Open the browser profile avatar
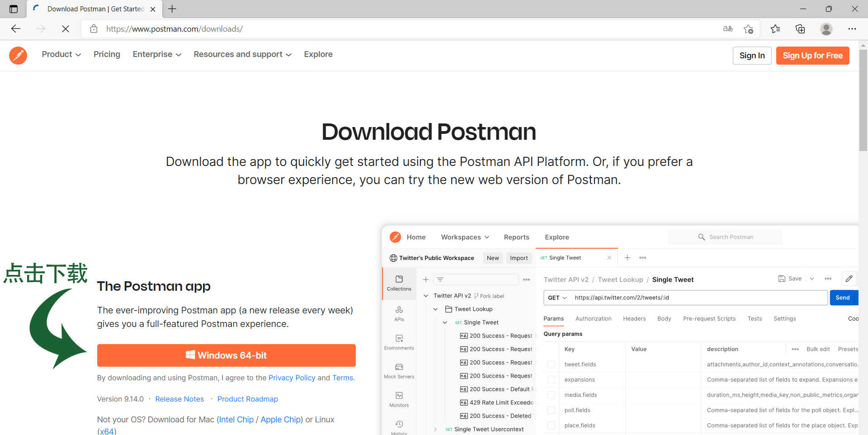Screen dimensions: 868x435 pyautogui.click(x=826, y=29)
